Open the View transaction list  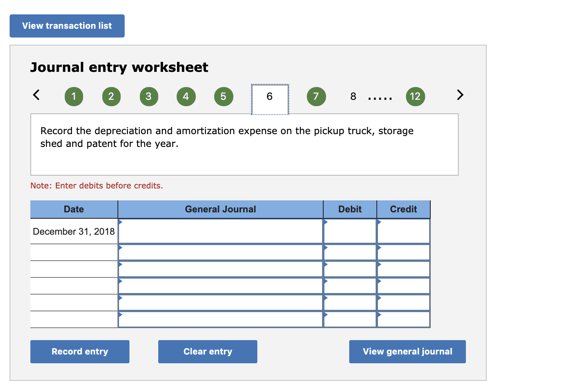point(67,26)
